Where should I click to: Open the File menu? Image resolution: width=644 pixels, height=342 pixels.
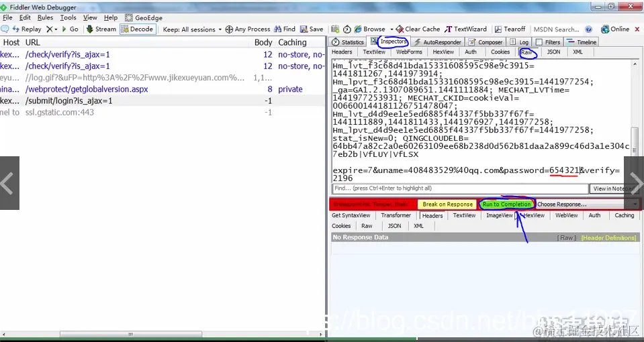point(7,17)
